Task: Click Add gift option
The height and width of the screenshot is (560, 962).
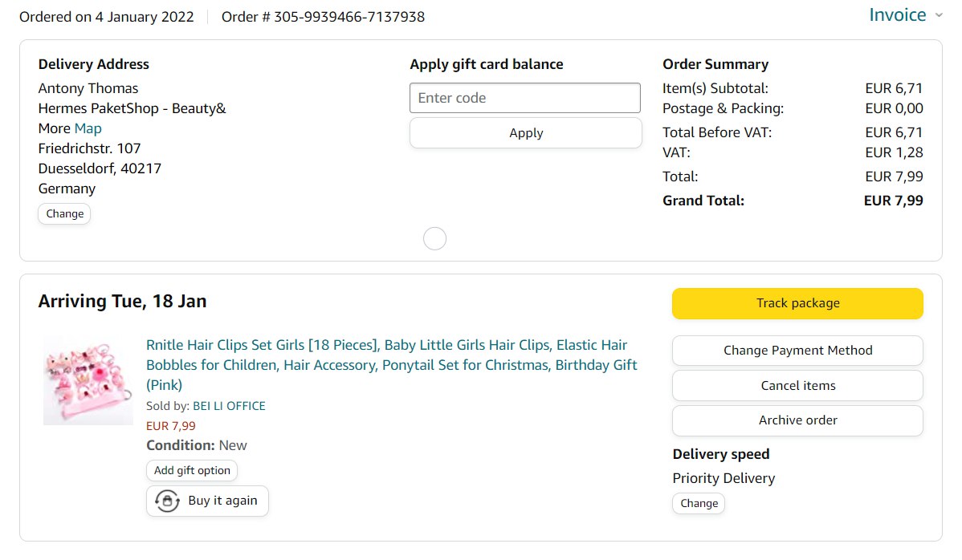Action: pos(192,470)
